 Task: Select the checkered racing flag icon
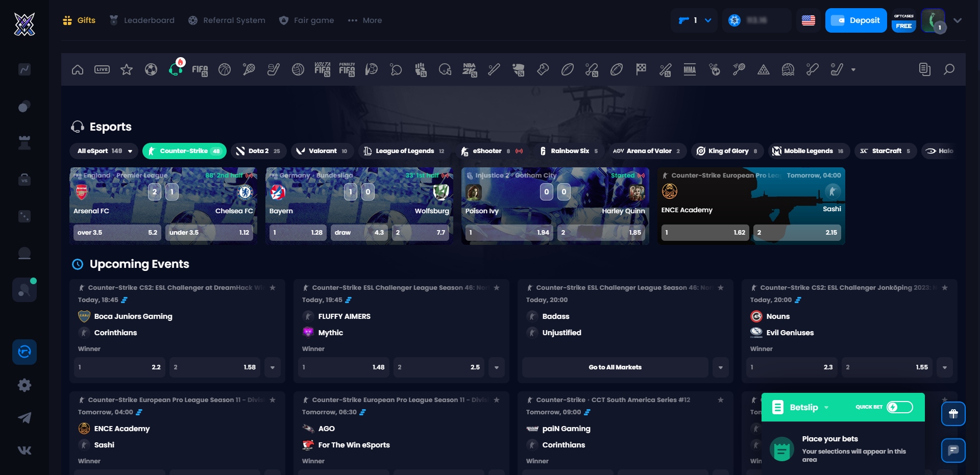click(x=641, y=69)
